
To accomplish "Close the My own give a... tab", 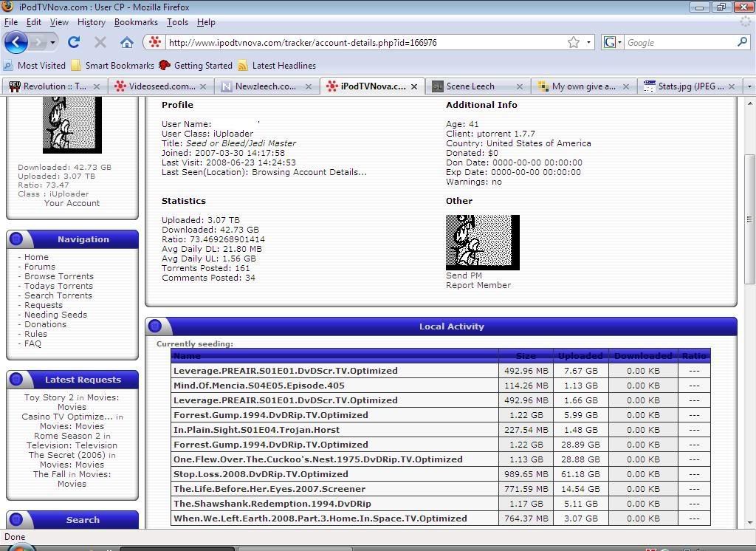I will point(626,86).
